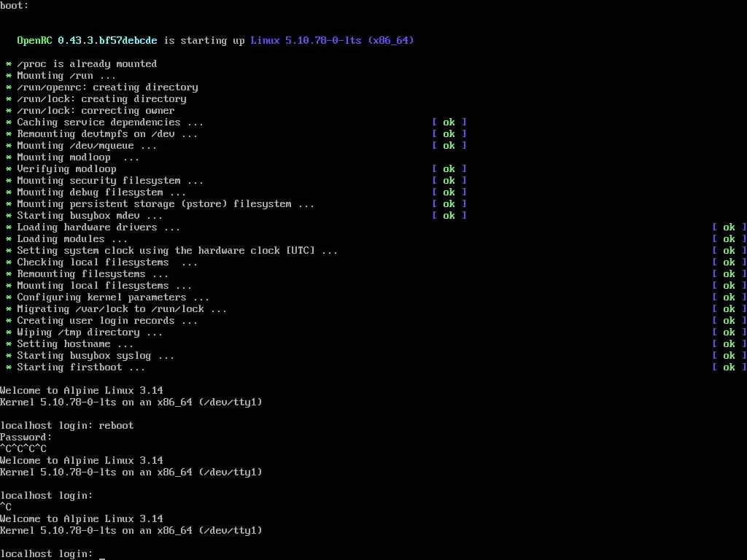Click "Loading modules" line
Viewport: 747px width, 560px height.
72,239
